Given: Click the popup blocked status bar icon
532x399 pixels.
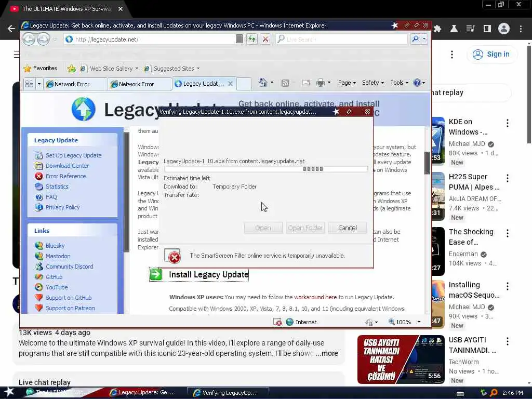Looking at the screenshot, I should 277,322.
